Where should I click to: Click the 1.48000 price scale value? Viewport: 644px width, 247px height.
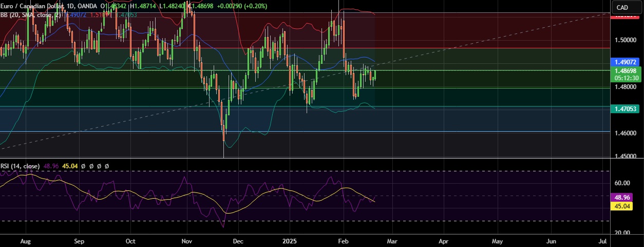pyautogui.click(x=624, y=87)
